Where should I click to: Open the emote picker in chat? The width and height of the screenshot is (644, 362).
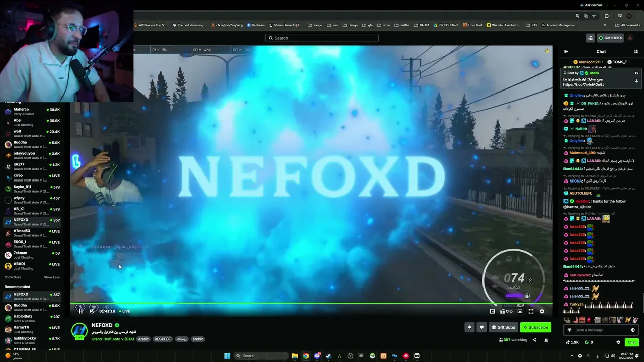tap(633, 330)
